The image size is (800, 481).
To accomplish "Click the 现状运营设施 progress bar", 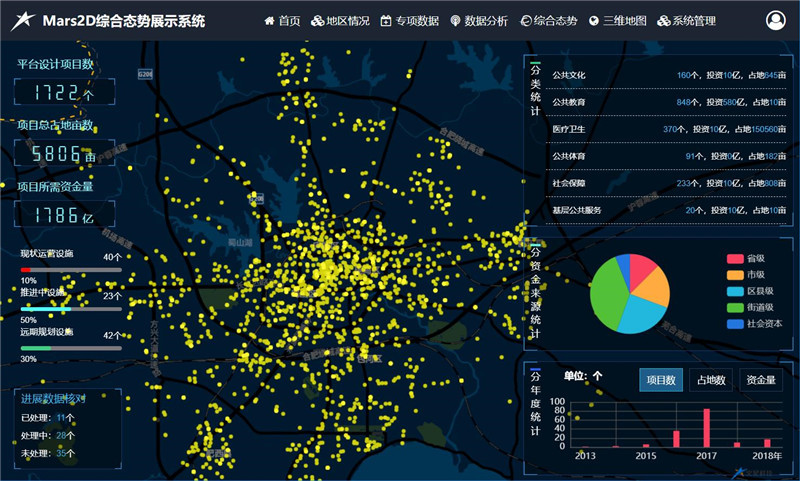I will (x=71, y=270).
